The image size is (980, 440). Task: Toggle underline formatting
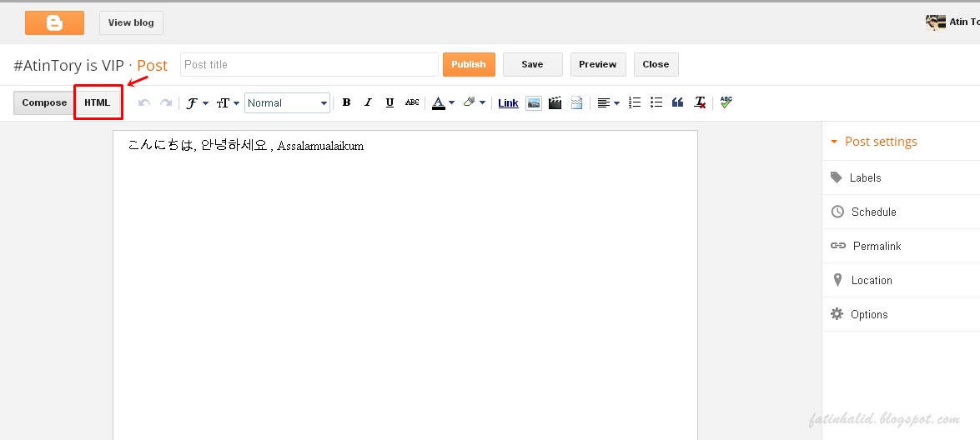pyautogui.click(x=390, y=103)
